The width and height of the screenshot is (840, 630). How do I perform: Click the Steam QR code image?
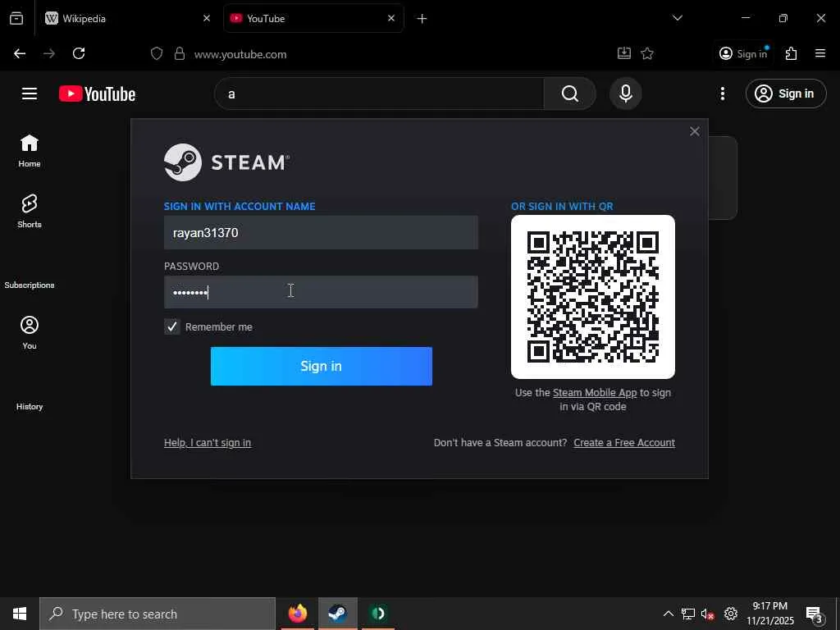(592, 297)
